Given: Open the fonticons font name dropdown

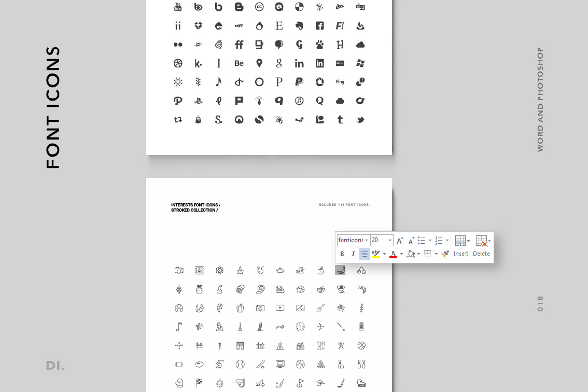Looking at the screenshot, I should coord(367,240).
